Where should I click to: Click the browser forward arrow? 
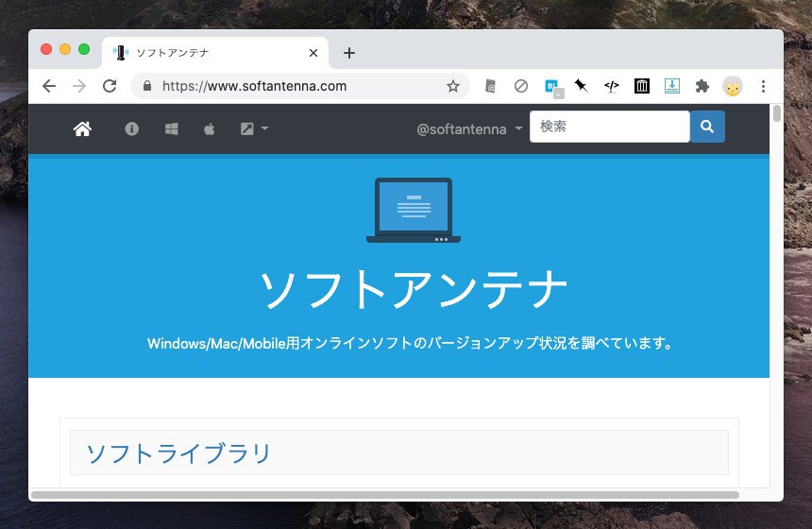pos(79,86)
